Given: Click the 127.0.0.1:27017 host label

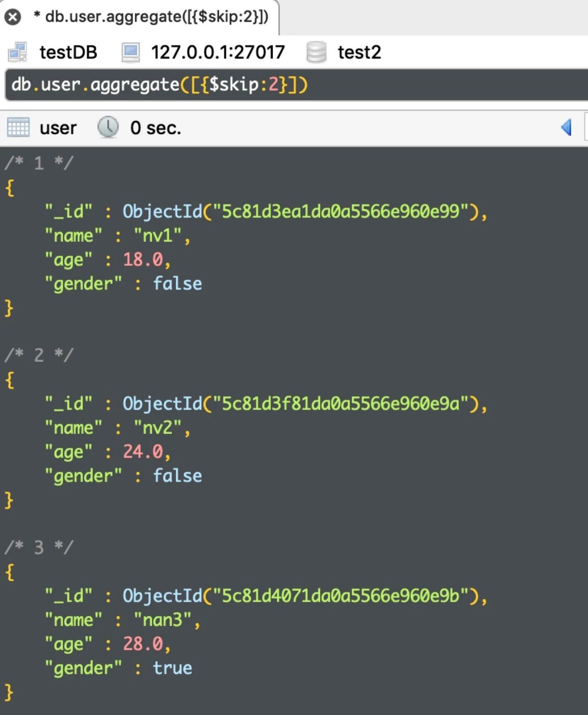Looking at the screenshot, I should click(x=218, y=52).
